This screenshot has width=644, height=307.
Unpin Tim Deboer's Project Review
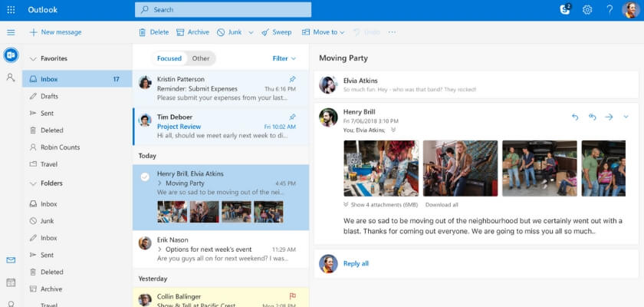point(292,117)
